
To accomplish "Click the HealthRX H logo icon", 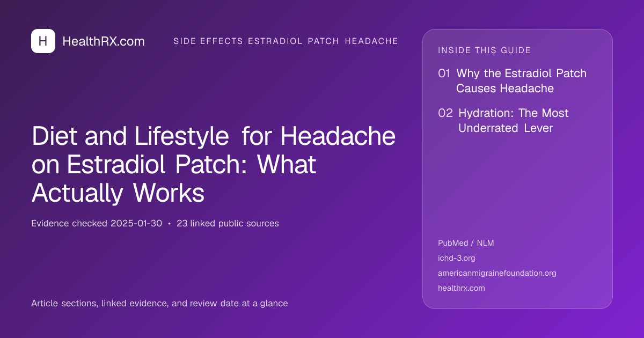I will [x=43, y=41].
